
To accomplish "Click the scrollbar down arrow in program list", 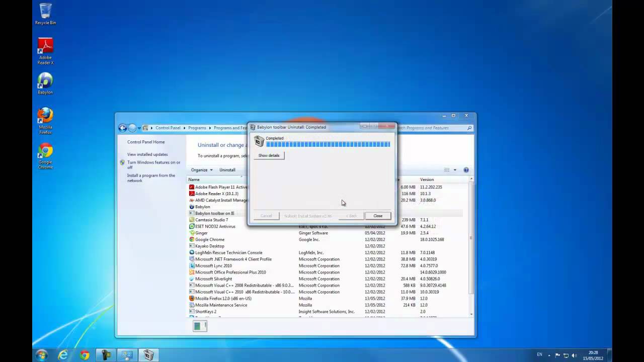I will pos(471,314).
